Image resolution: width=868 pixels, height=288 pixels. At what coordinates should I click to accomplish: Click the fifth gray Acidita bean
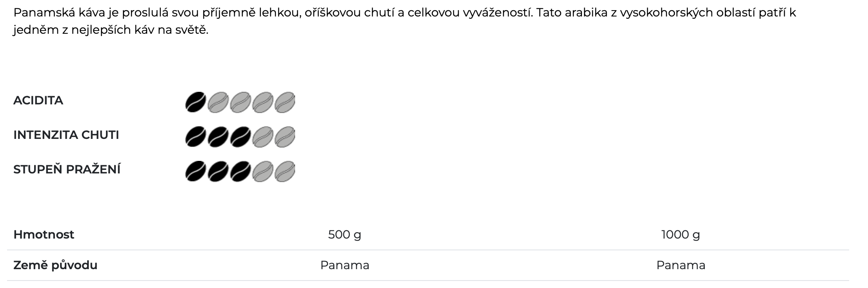tap(285, 102)
